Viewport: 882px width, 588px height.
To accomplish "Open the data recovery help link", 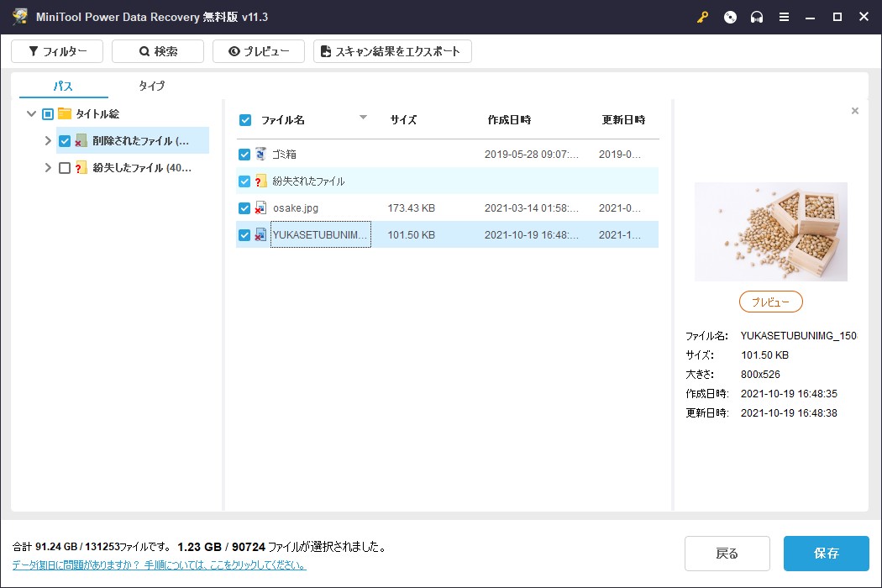I will [159, 565].
